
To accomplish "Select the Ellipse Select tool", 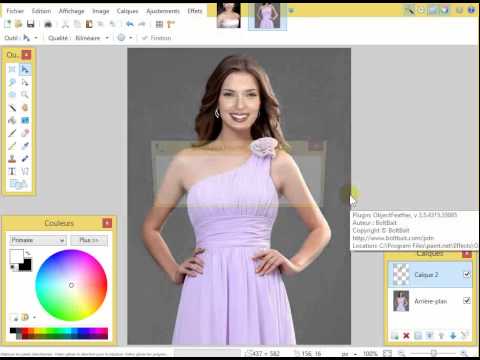I will [12, 95].
